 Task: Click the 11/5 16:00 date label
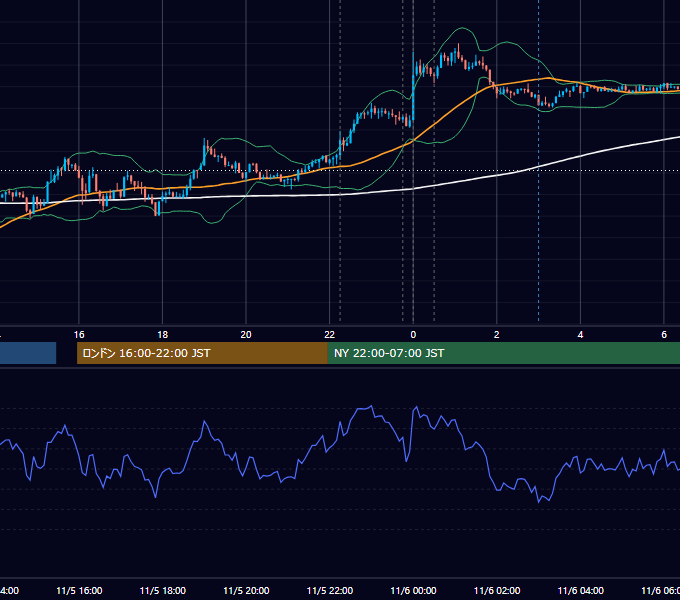click(x=79, y=590)
